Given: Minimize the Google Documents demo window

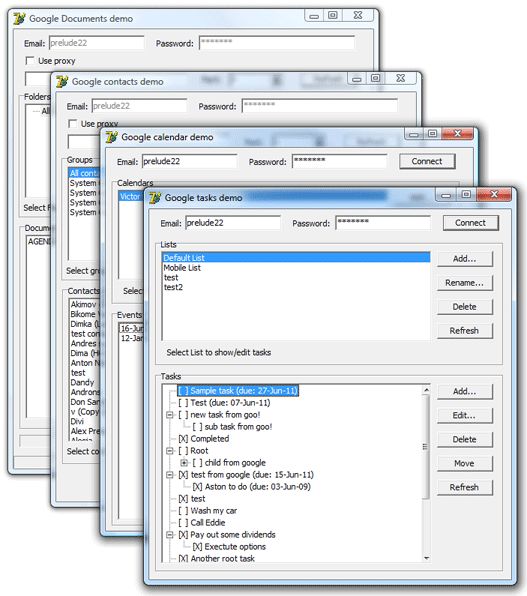Looking at the screenshot, I should point(314,16).
